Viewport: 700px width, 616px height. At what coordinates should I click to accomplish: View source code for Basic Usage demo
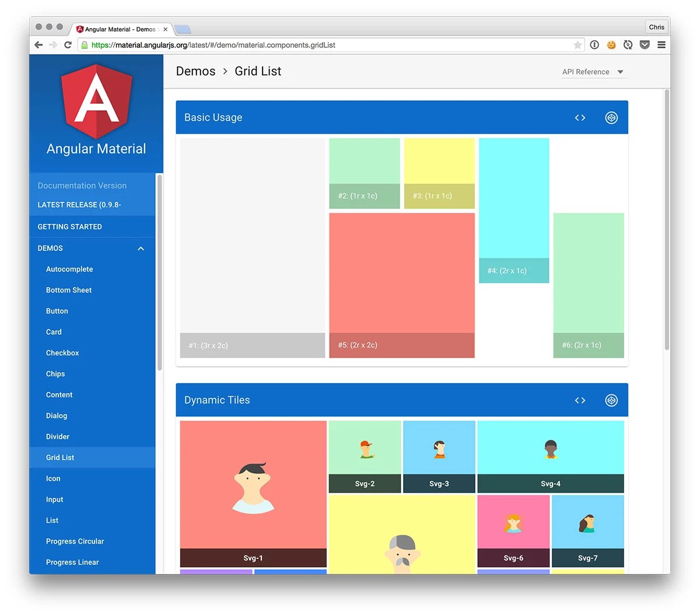point(579,117)
